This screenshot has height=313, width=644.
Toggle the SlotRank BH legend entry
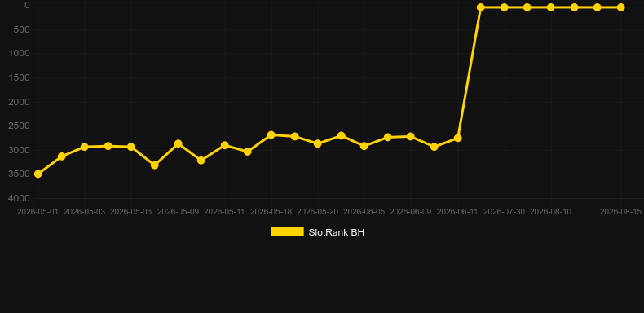(317, 232)
